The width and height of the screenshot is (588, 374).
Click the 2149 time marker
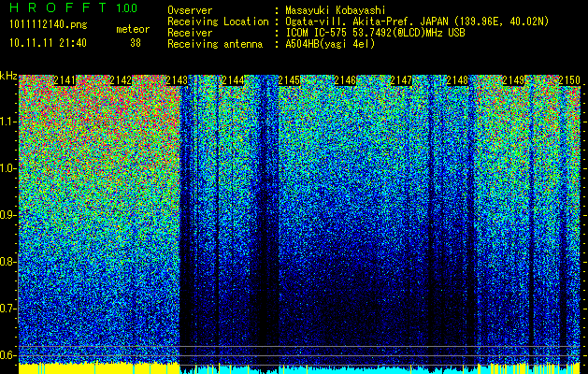[x=513, y=80]
